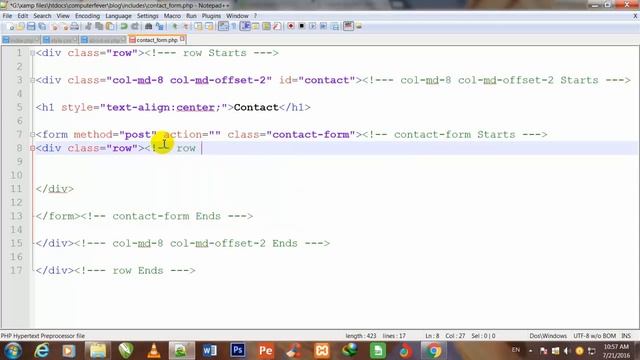
Task: Open Find dialog using the binoculars icon
Action: click(149, 27)
